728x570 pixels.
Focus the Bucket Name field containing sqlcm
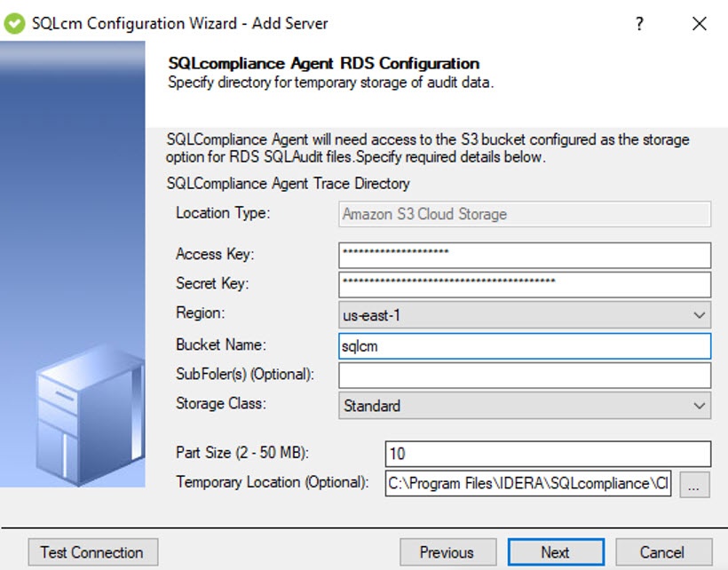click(x=525, y=345)
